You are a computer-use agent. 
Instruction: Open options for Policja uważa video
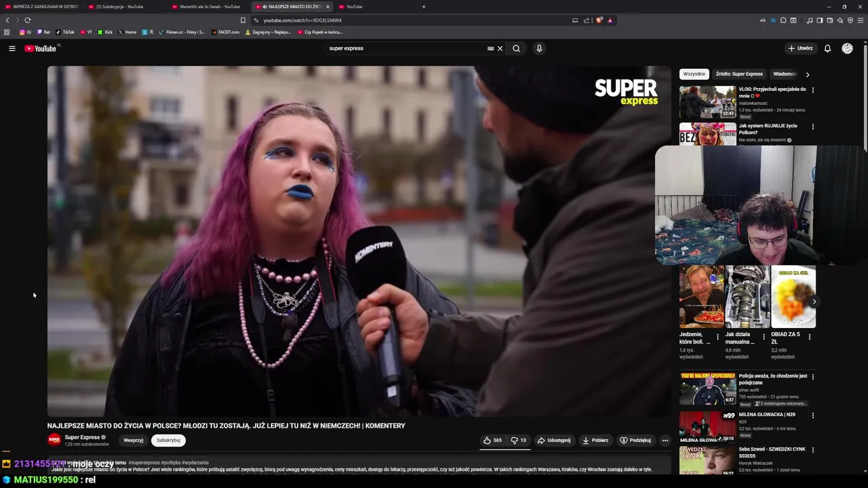point(812,376)
